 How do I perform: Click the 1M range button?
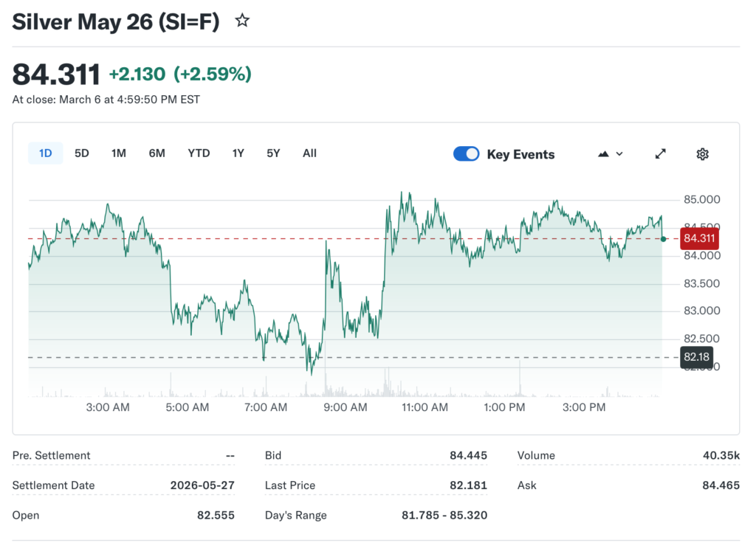(x=119, y=153)
